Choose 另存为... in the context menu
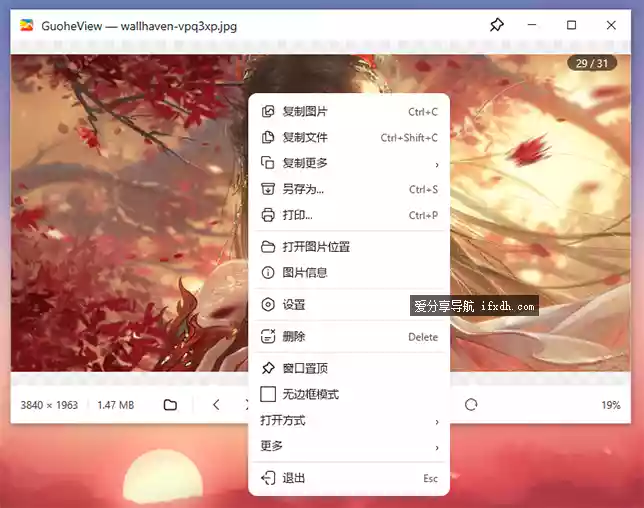The height and width of the screenshot is (508, 644). tap(349, 189)
